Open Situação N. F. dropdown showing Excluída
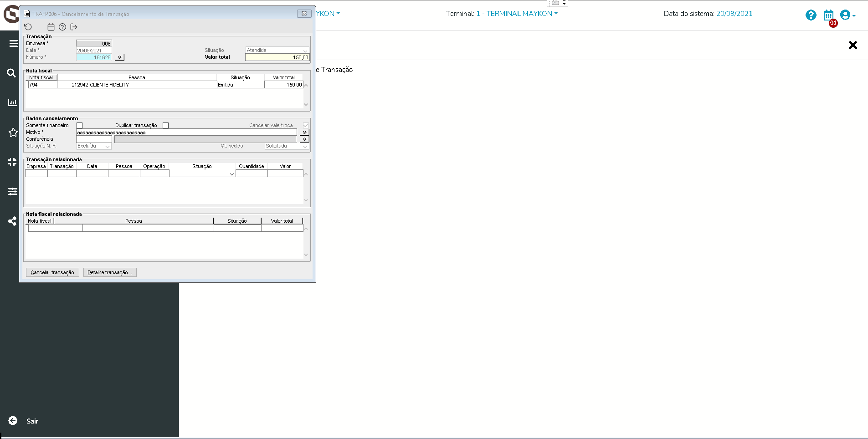Image resolution: width=868 pixels, height=439 pixels. click(x=94, y=146)
